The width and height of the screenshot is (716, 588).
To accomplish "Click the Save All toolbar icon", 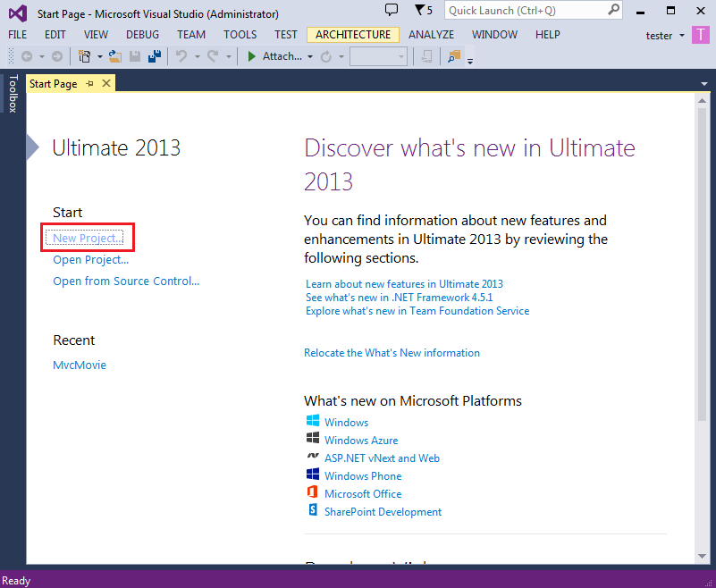I will click(155, 56).
